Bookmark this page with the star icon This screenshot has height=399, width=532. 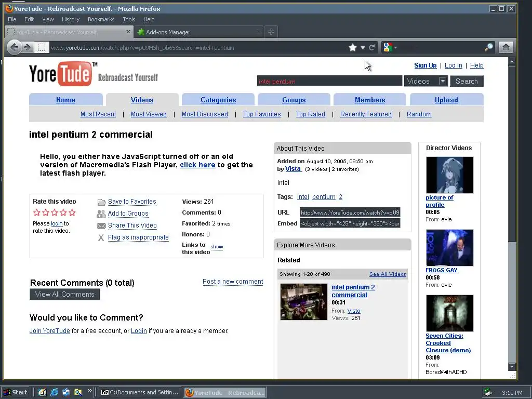[353, 47]
